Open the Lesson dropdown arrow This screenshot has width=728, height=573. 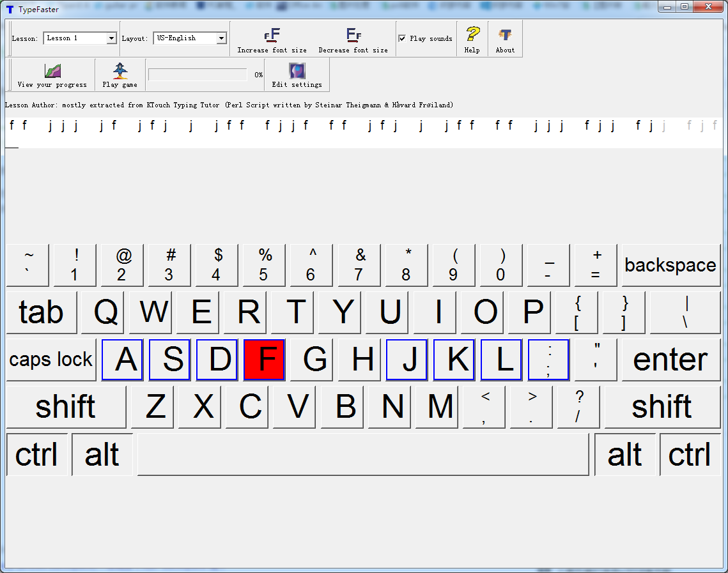111,38
